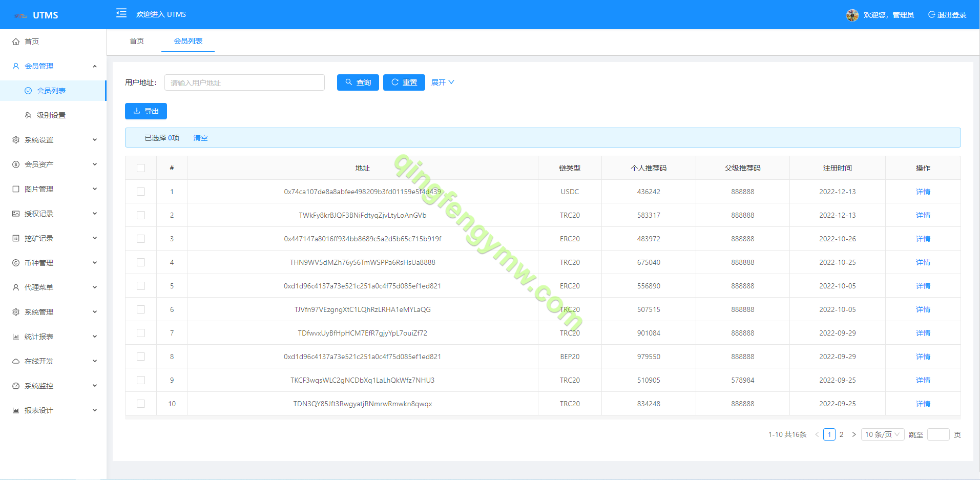Click the 导出 export button

(146, 111)
